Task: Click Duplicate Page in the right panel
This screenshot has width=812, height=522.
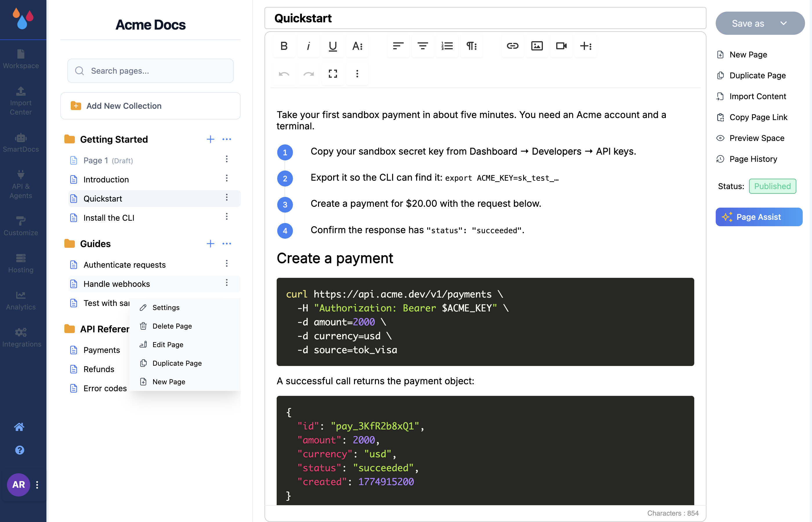Action: (x=751, y=76)
